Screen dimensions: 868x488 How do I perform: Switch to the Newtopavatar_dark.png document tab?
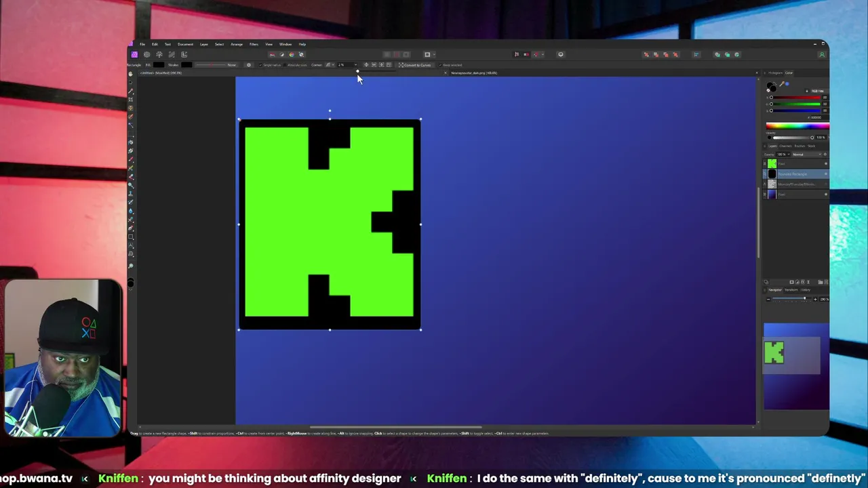click(474, 73)
